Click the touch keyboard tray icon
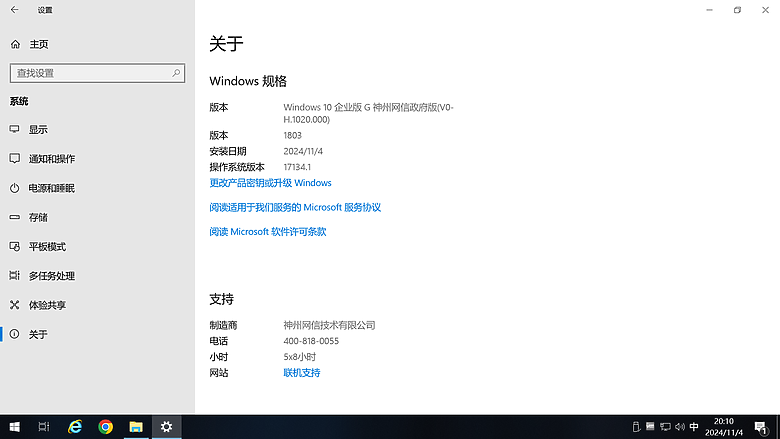Viewport: 780px width, 439px height. tap(650, 426)
